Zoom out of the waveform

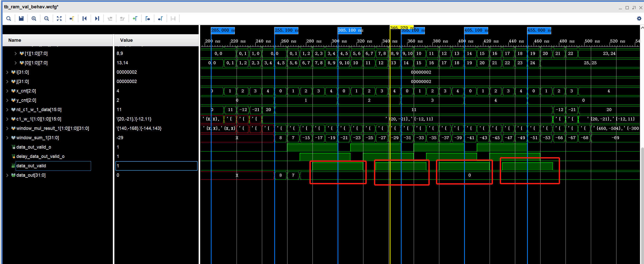tap(47, 18)
